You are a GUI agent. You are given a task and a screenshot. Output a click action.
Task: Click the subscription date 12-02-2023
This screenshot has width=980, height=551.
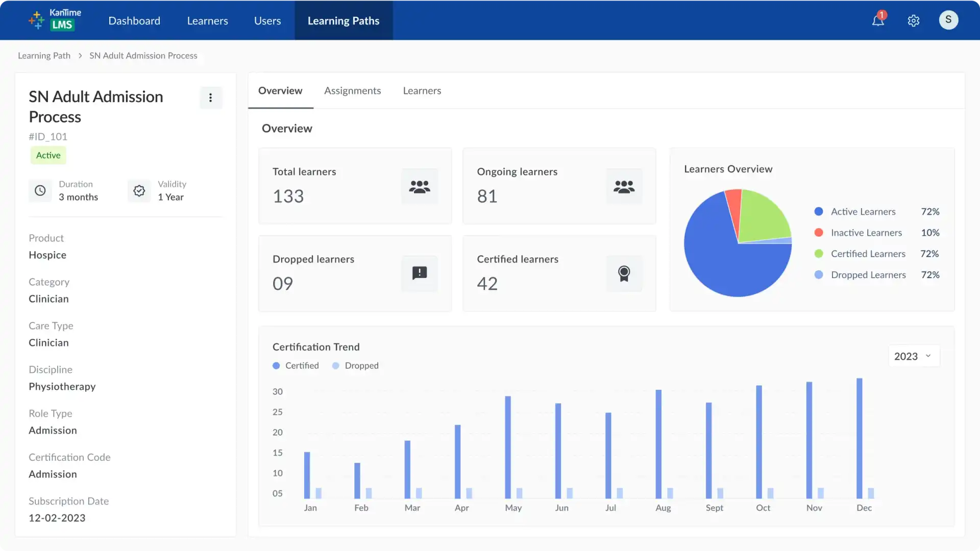[x=57, y=518]
